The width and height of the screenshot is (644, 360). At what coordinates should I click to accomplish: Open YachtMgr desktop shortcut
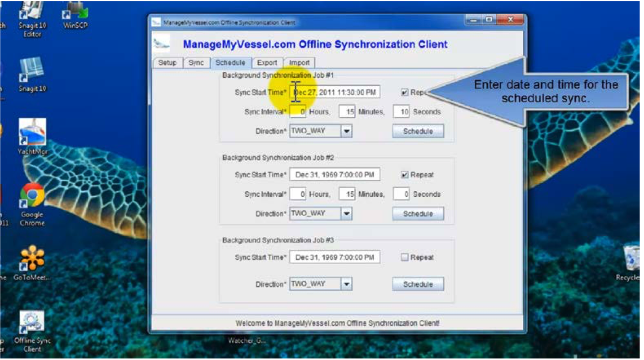(32, 137)
